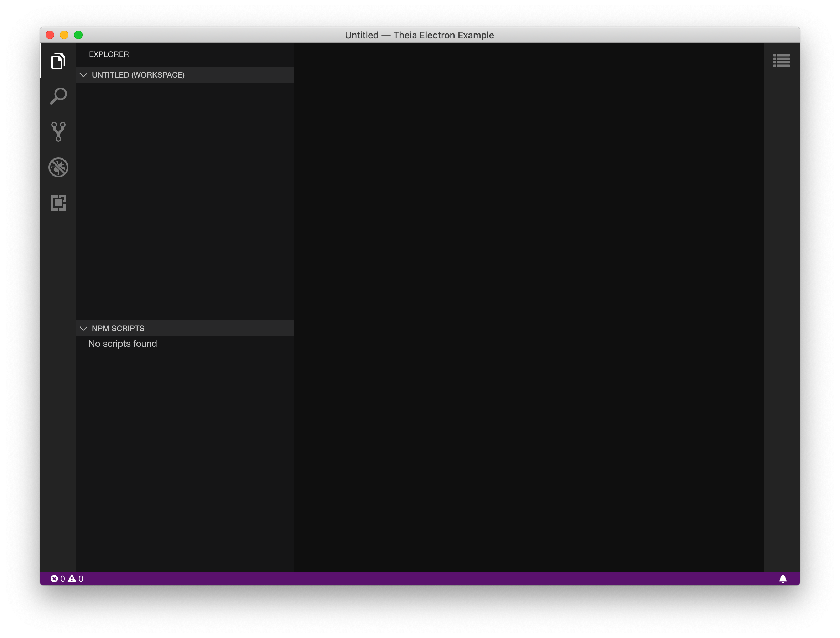This screenshot has height=638, width=840.
Task: Toggle the Outline view on the right sidebar
Action: [x=782, y=61]
